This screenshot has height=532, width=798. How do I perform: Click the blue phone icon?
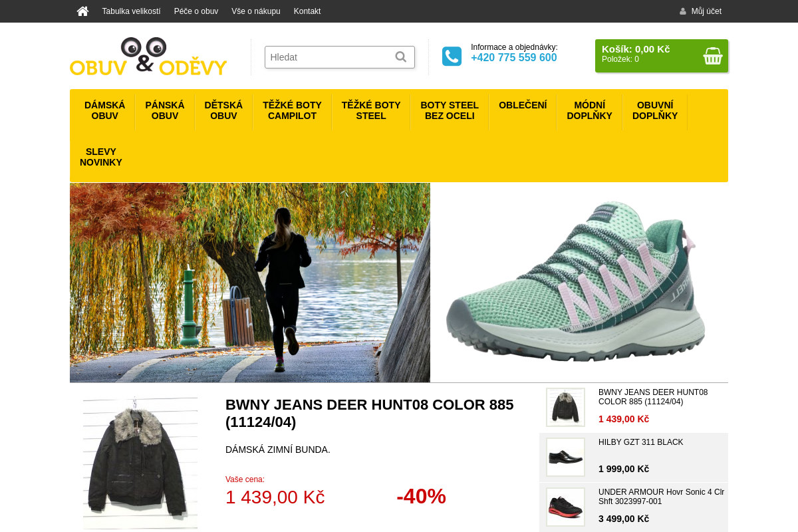point(452,57)
